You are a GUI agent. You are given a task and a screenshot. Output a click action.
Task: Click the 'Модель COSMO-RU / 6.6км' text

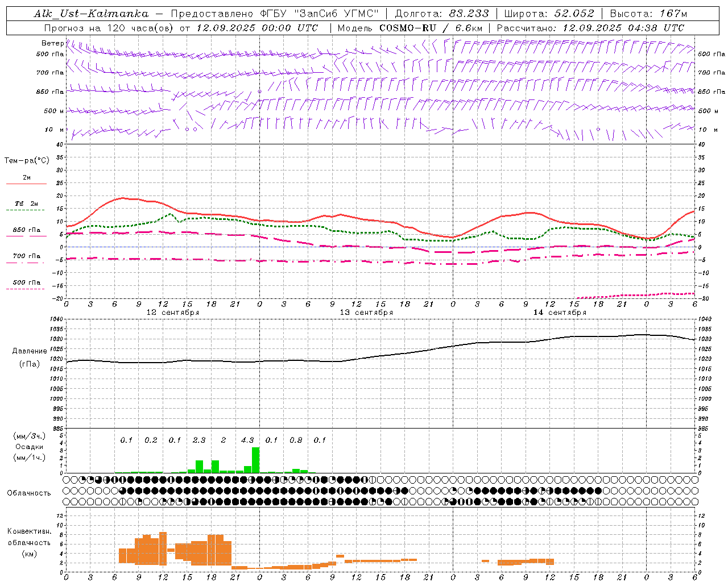click(410, 28)
